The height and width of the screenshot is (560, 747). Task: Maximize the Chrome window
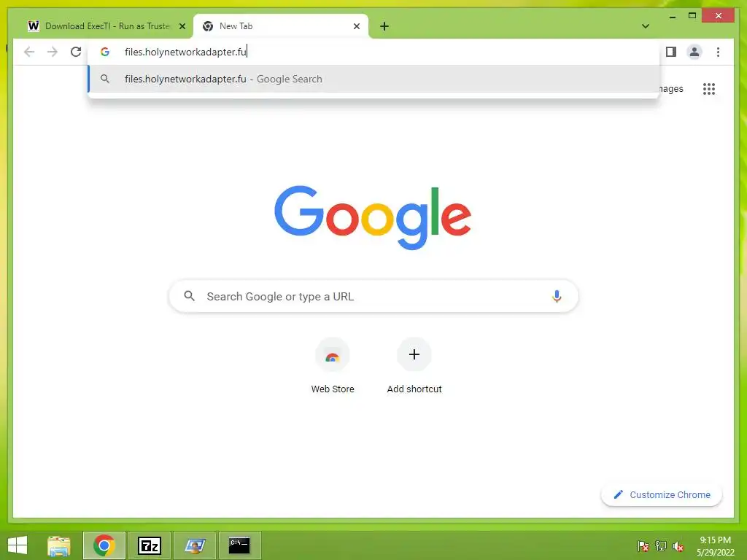pos(692,16)
